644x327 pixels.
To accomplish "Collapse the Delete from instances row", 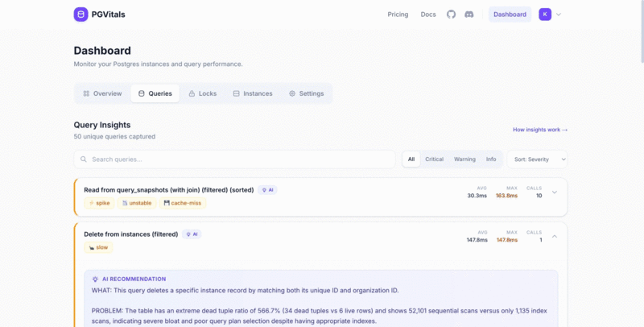I will [554, 237].
